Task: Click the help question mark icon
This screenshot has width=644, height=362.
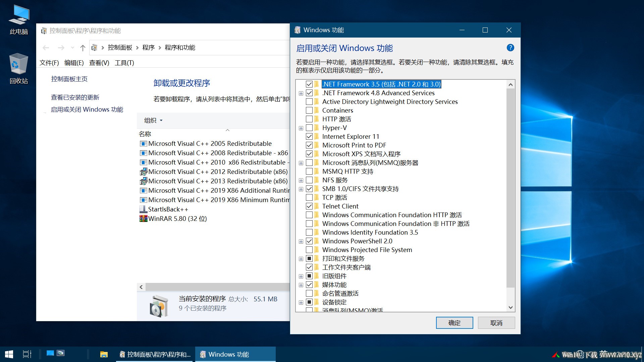Action: tap(510, 48)
